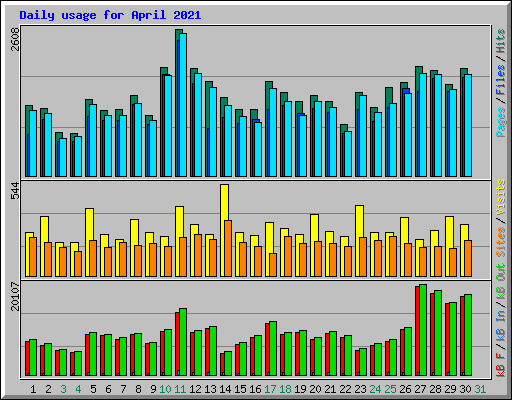
Task: Click day label 14 on the x-axis
Action: pos(225,389)
